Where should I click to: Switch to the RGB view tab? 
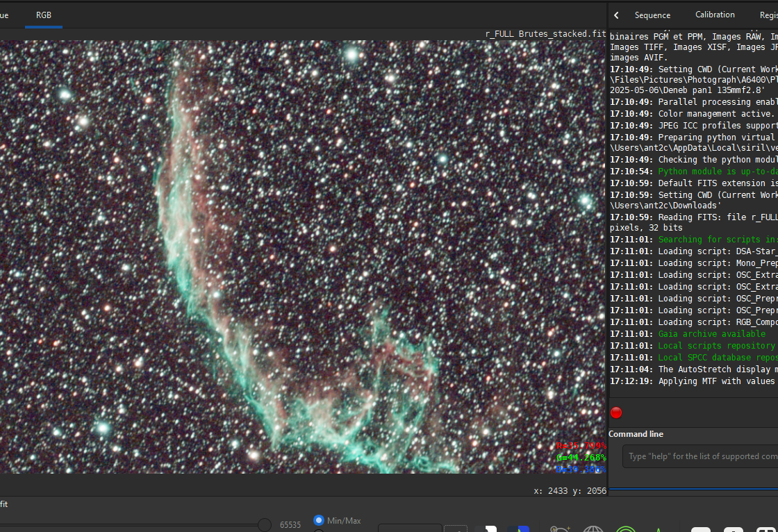pyautogui.click(x=44, y=15)
